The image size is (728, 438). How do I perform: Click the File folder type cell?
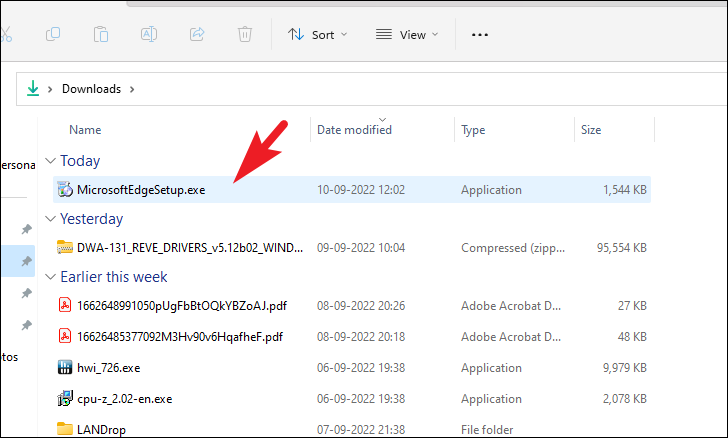coord(487,430)
